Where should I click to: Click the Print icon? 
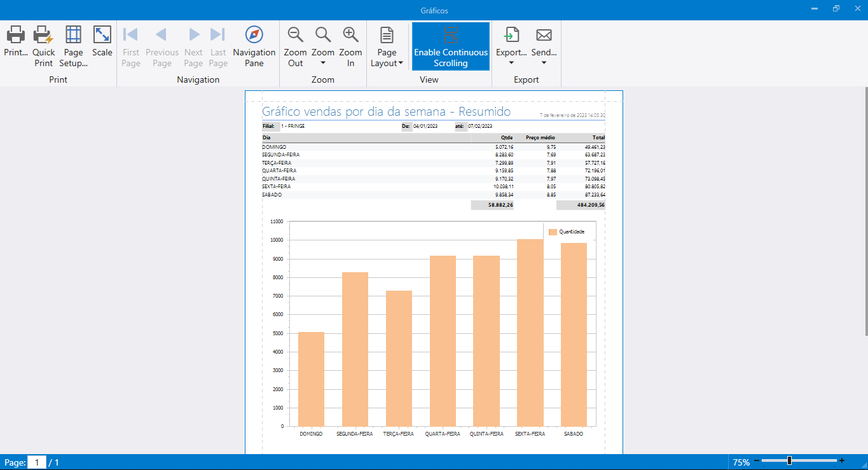click(16, 35)
